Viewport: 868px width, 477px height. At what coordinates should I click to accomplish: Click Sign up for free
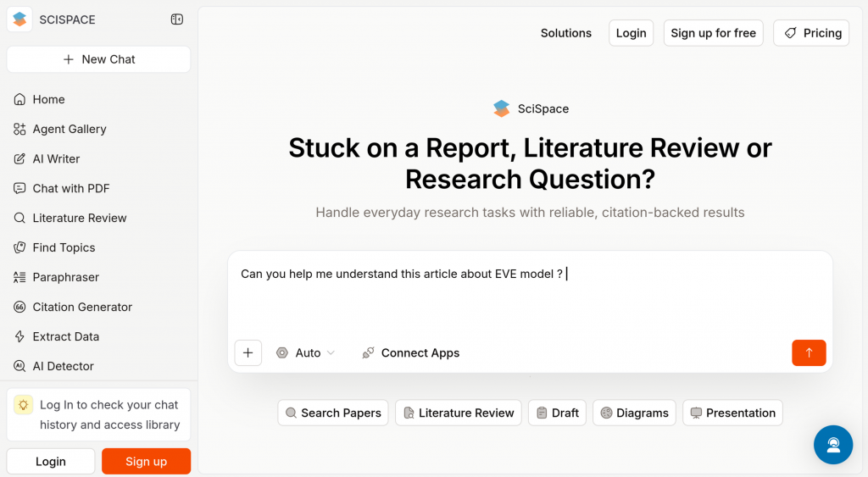coord(713,33)
